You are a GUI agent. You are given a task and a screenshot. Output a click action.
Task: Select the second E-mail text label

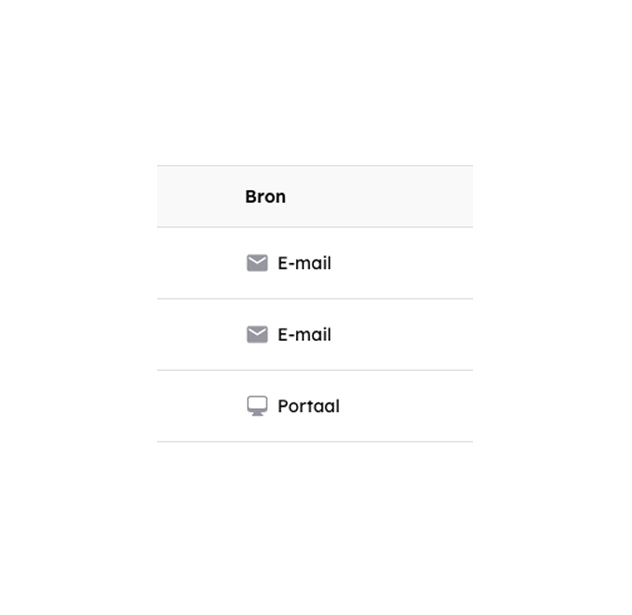(x=304, y=335)
